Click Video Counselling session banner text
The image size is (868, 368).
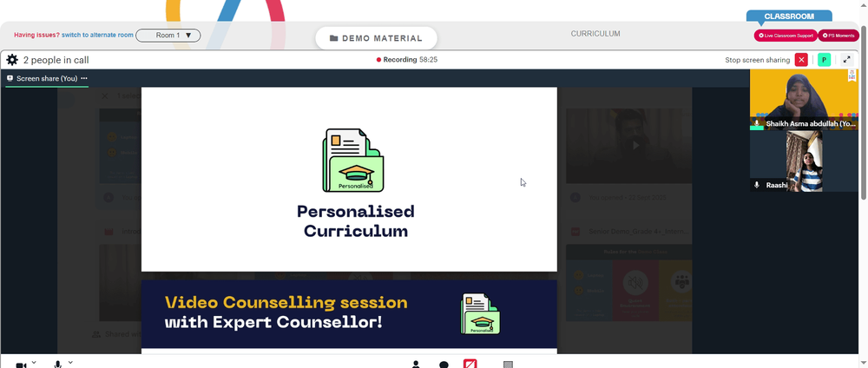pyautogui.click(x=286, y=312)
